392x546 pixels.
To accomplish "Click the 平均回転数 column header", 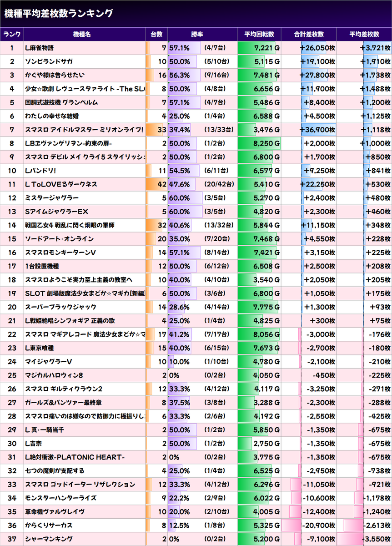I will pyautogui.click(x=259, y=35).
